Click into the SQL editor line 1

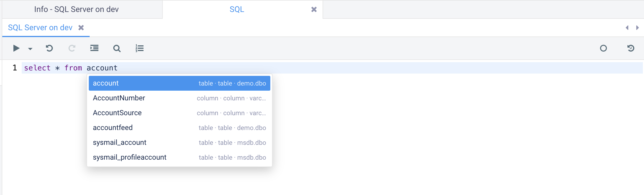[x=332, y=68]
